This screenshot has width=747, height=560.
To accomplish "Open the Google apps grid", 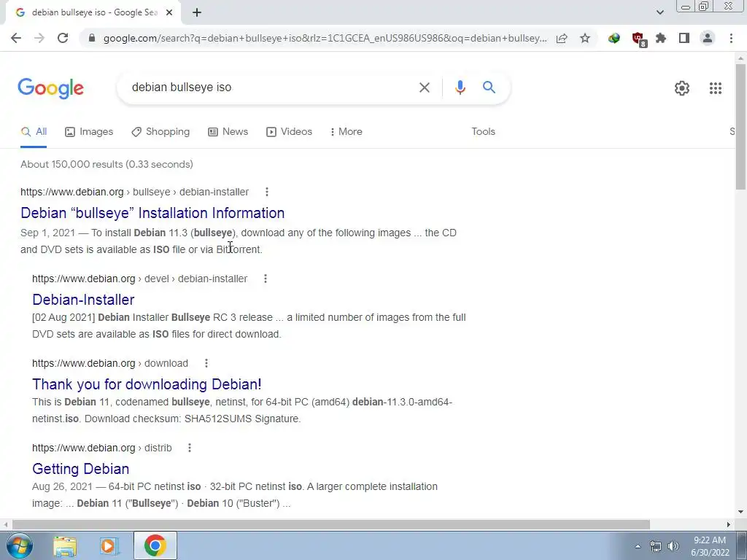I will pyautogui.click(x=716, y=88).
